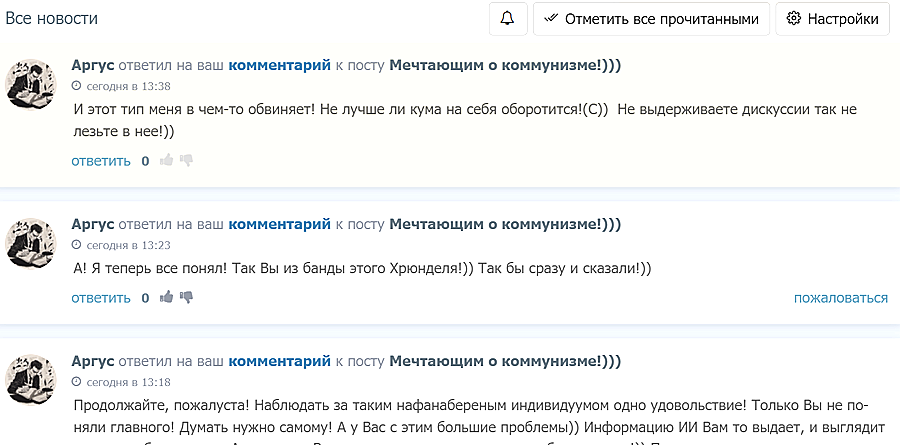The height and width of the screenshot is (445, 900).
Task: Click Аргус avatar in the 13:18 notification
Action: tap(31, 380)
